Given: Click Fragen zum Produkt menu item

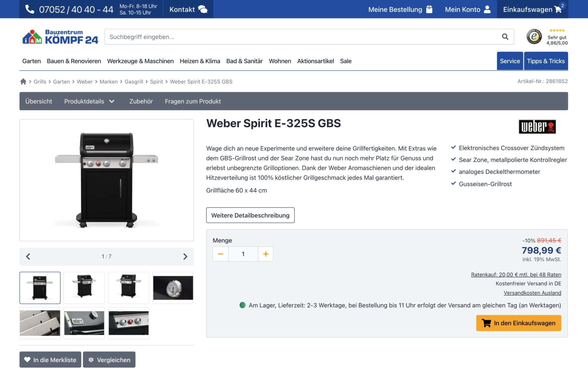Looking at the screenshot, I should [x=193, y=101].
